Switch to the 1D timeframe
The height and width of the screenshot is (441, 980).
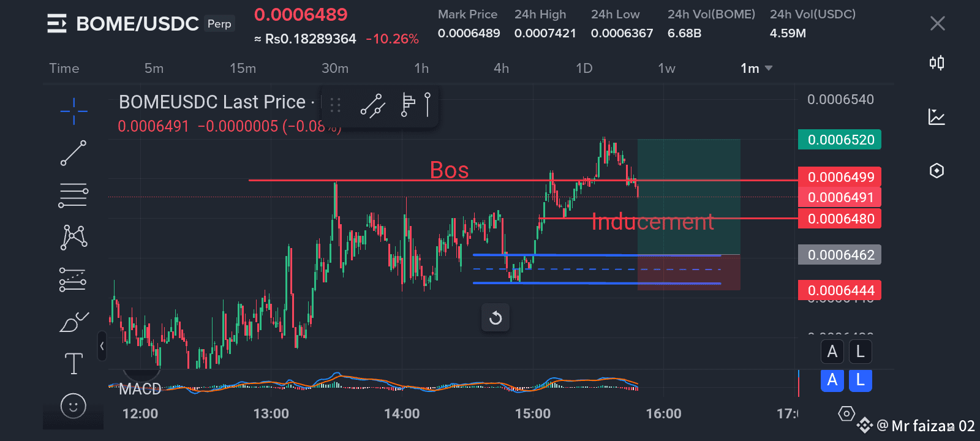click(584, 68)
